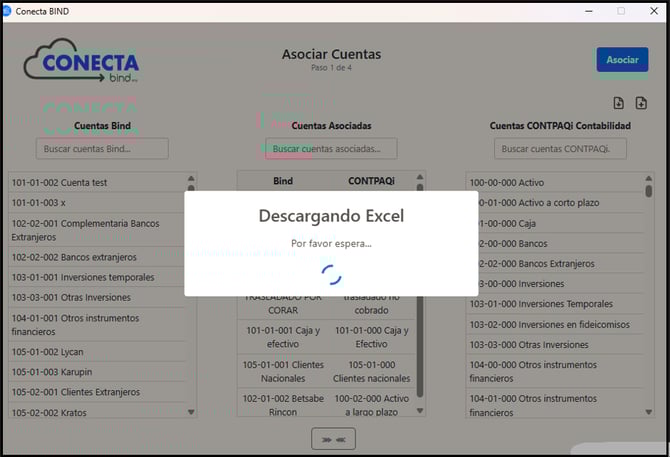Click the CONTPAQi list scrollbar thumb
670x457 pixels.
click(x=649, y=190)
